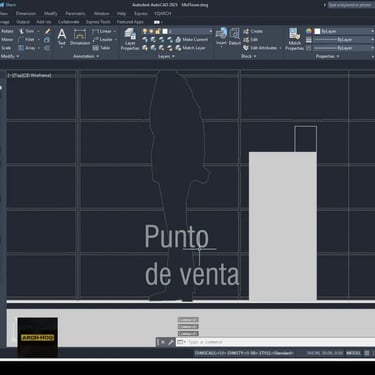
Task: Expand the Properties panel
Action: (x=328, y=56)
